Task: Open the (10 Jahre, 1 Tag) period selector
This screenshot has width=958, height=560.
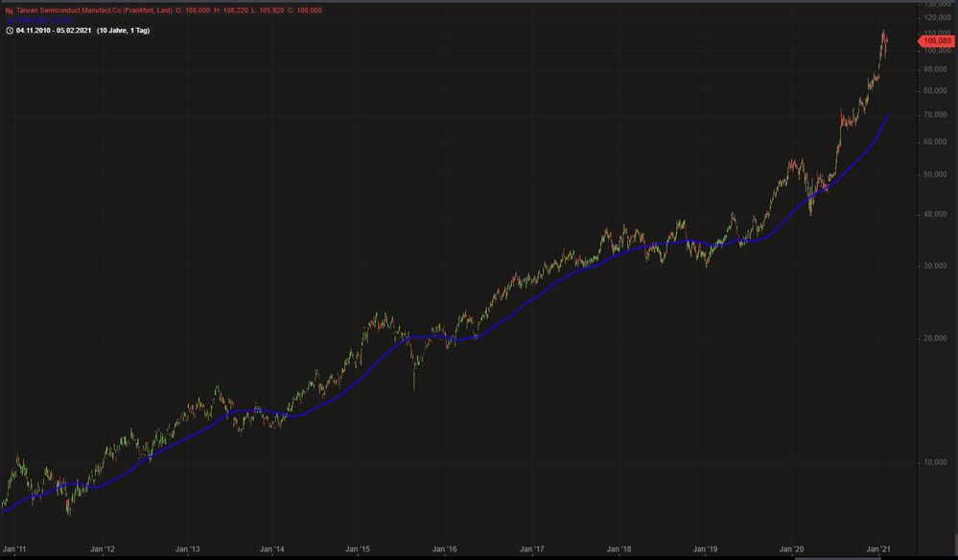Action: point(123,30)
